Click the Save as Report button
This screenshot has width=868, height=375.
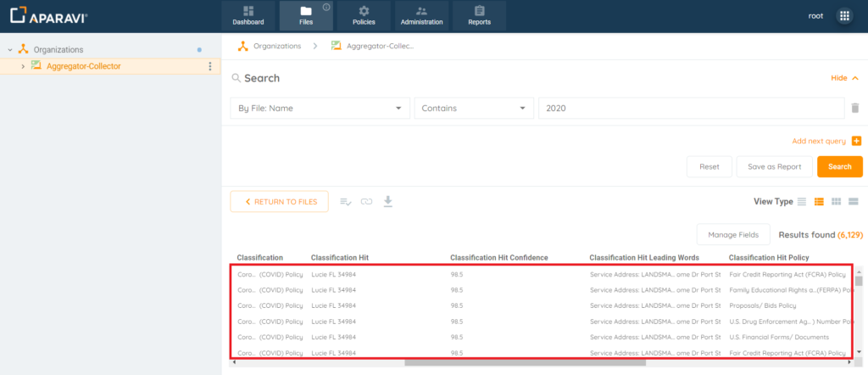[x=773, y=167]
